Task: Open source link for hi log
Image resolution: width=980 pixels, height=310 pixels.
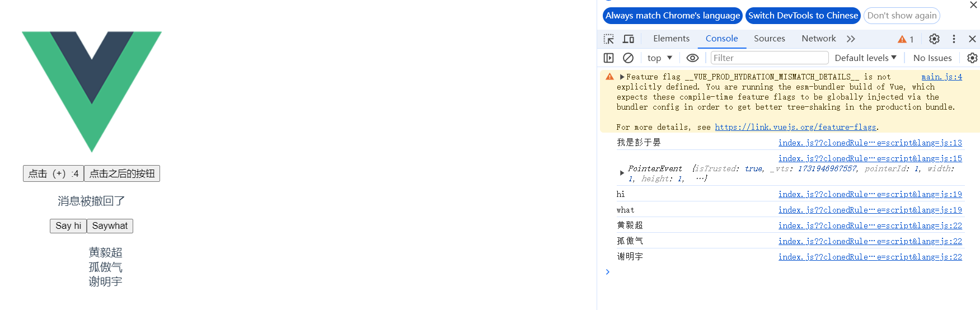Action: click(870, 194)
